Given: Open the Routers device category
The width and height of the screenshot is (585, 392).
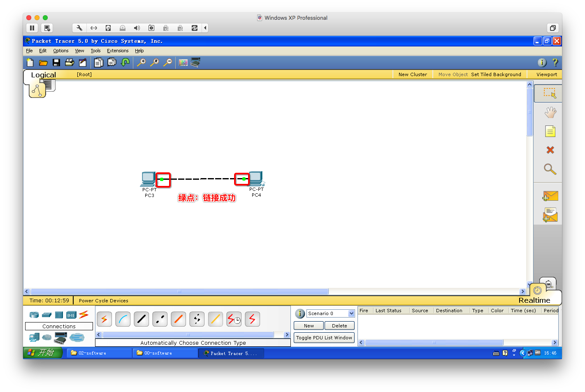Looking at the screenshot, I should point(34,315).
